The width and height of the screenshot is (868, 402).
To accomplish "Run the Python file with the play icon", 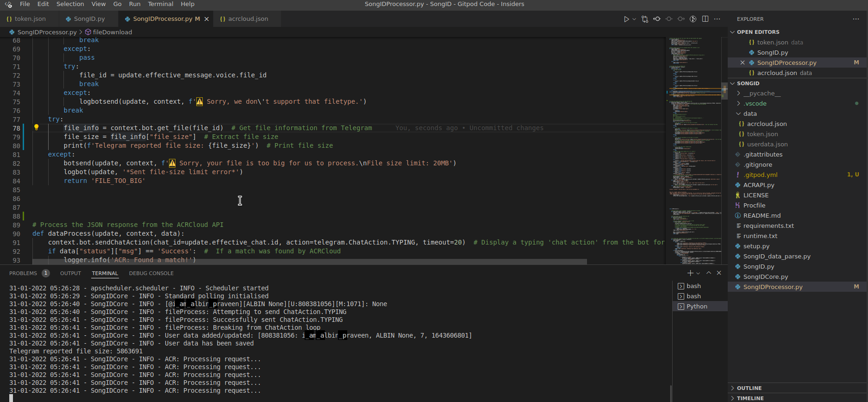I will click(626, 19).
